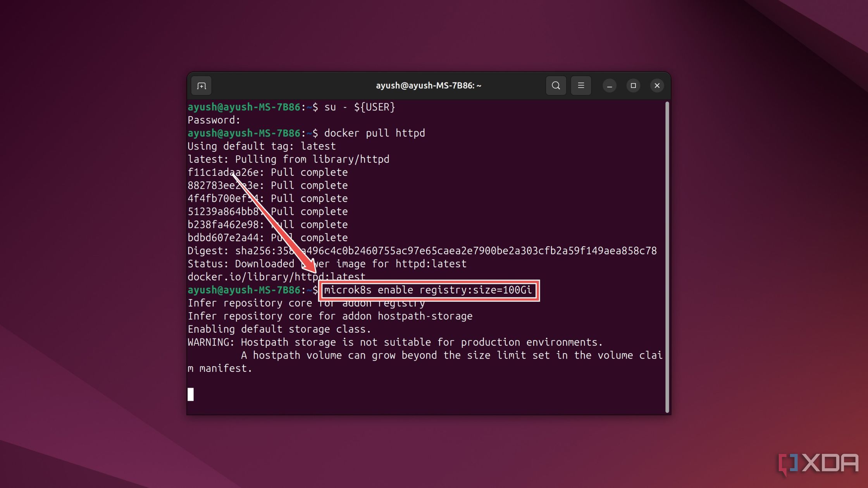Click the 'm manifest.' line

pyautogui.click(x=220, y=368)
